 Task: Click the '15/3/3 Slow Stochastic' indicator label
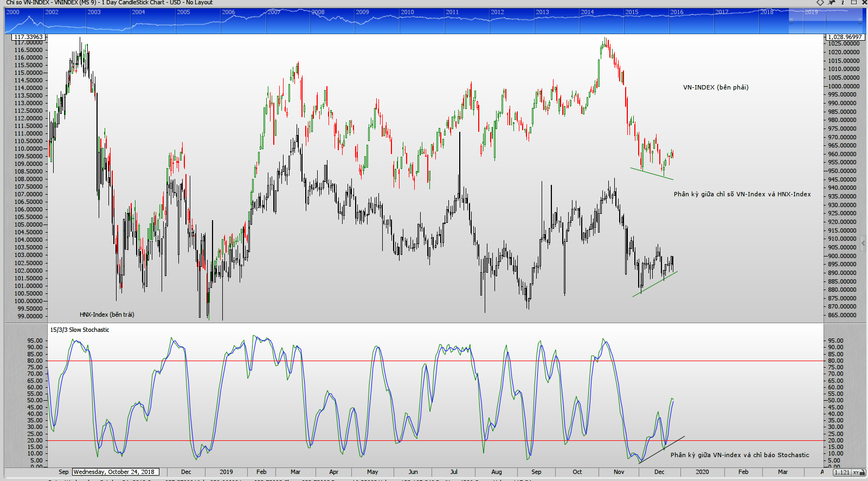point(80,330)
